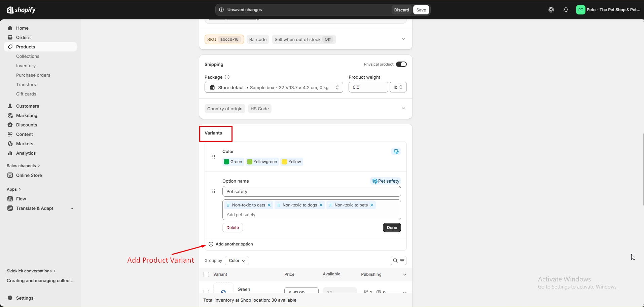Click Done on Pet safety option
Screen dimensions: 644x307
392,228
